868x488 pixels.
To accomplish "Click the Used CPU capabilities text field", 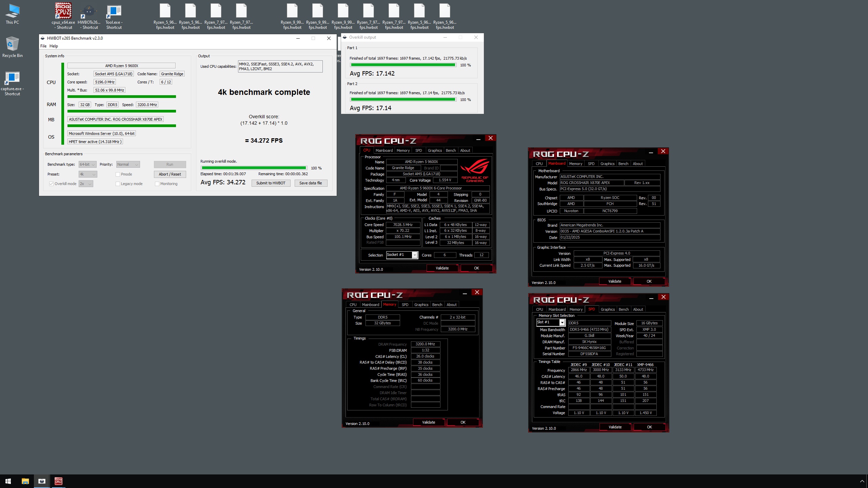I will pos(280,66).
